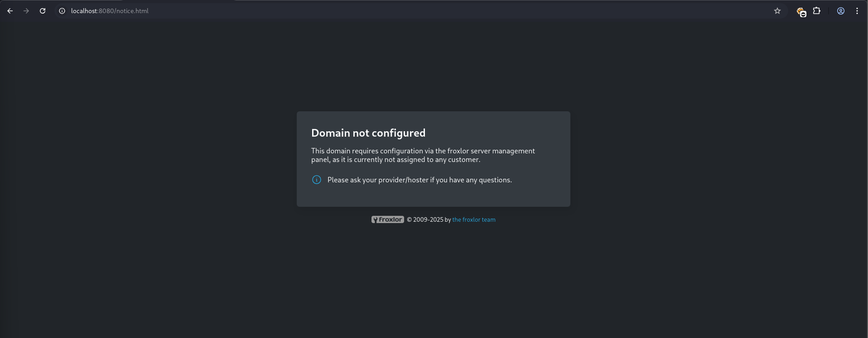Click the "This domain requires configuration" paragraph
This screenshot has height=338, width=868.
(423, 155)
